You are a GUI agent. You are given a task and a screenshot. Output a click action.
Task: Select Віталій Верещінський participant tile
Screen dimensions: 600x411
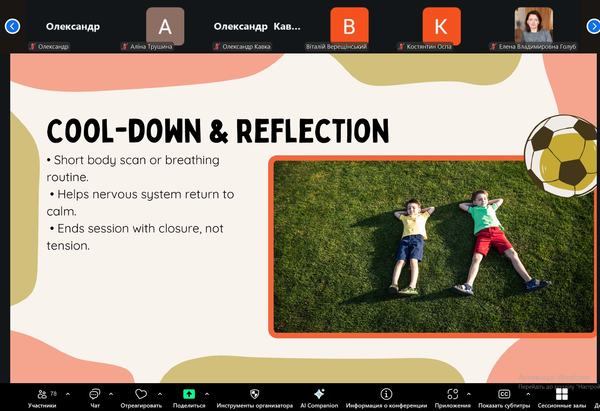(349, 26)
